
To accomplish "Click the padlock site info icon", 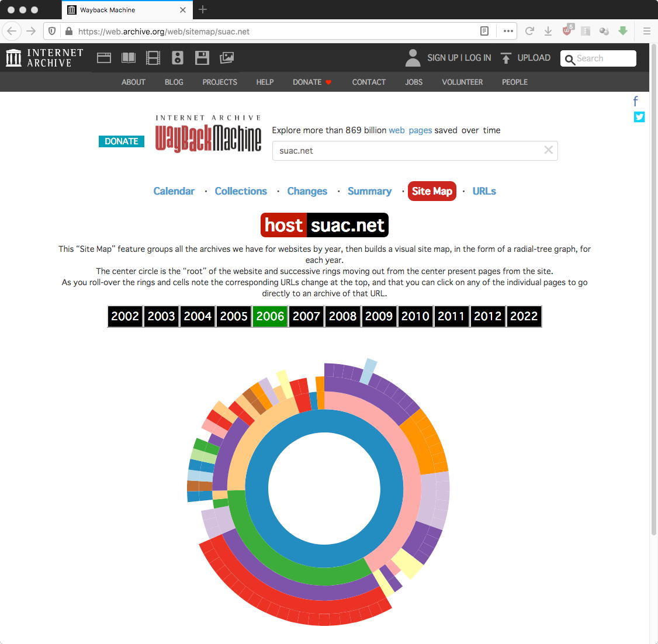I will [x=69, y=31].
